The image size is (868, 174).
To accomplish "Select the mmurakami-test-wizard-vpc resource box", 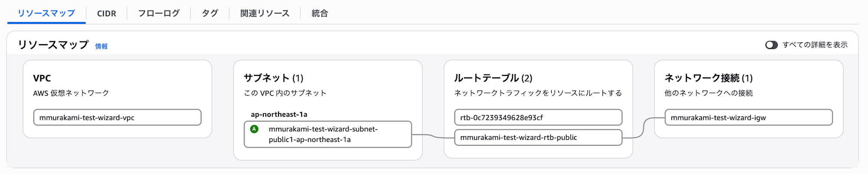I will tap(117, 117).
